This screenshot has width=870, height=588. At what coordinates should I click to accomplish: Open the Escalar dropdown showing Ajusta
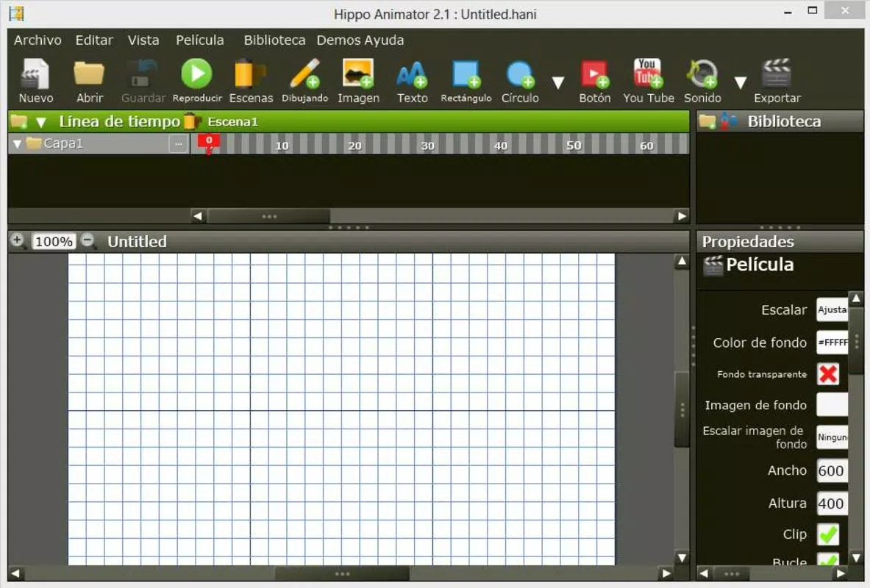832,309
